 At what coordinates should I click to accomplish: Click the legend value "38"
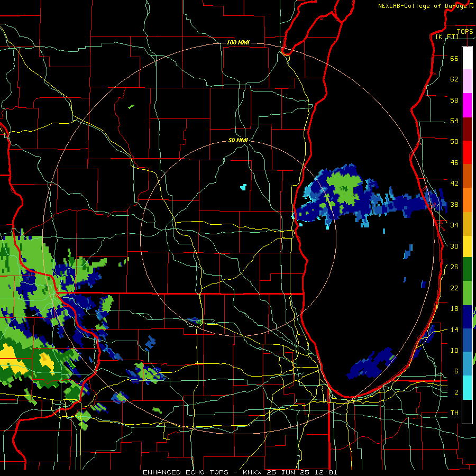click(x=454, y=204)
